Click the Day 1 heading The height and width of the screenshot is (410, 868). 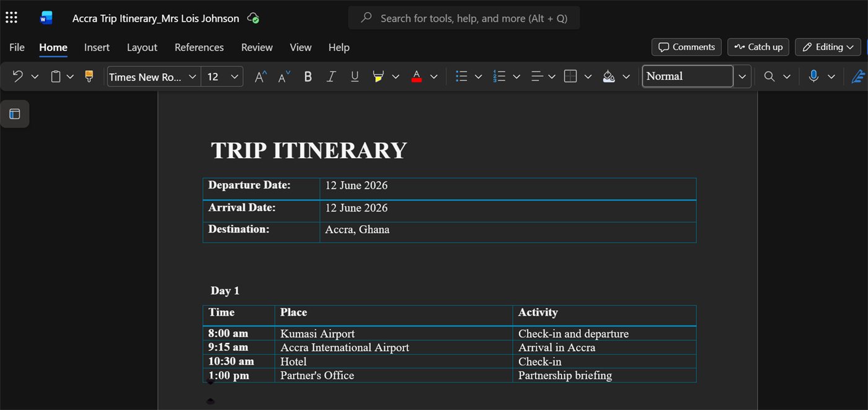tap(225, 291)
